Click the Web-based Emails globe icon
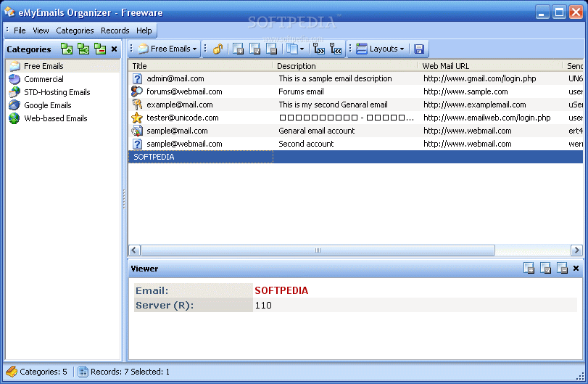 (x=15, y=118)
